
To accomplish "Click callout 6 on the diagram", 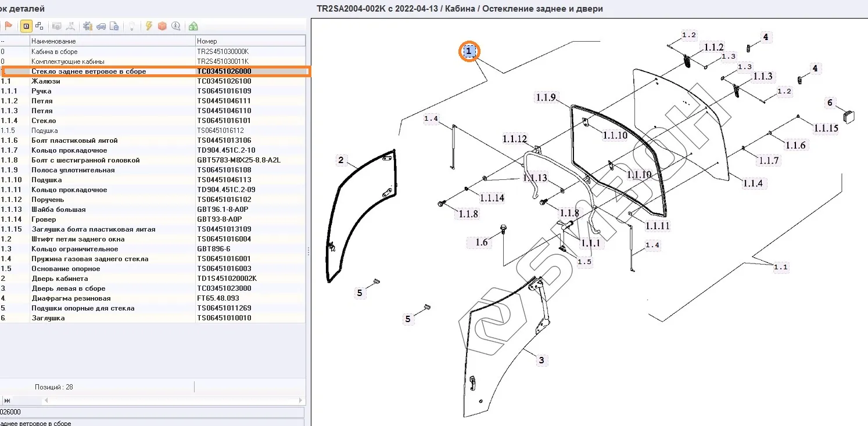I will pos(830,103).
